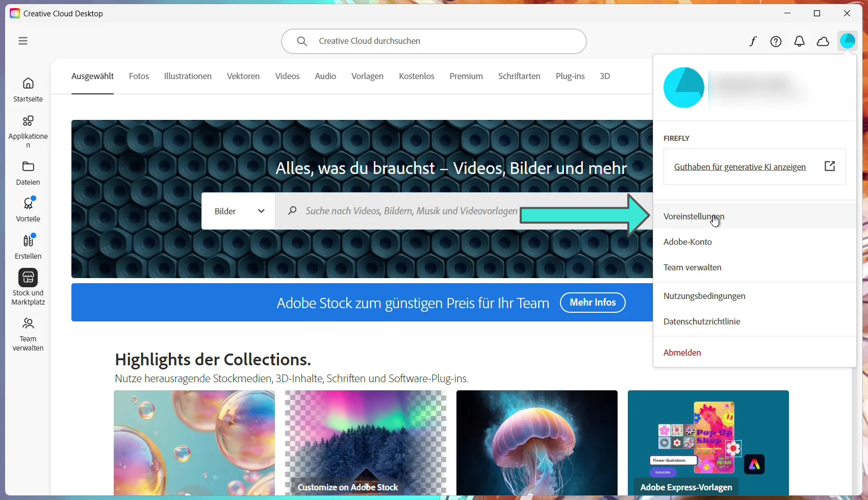Viewport: 868px width, 500px height.
Task: Open the Schriftarten tab
Action: pyautogui.click(x=519, y=76)
